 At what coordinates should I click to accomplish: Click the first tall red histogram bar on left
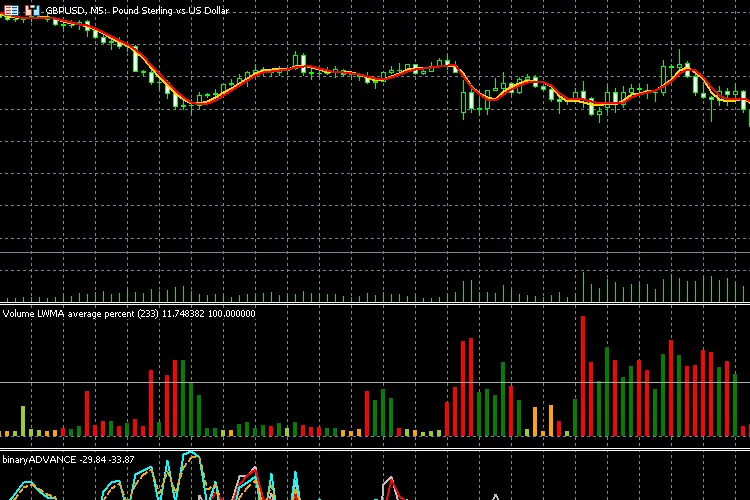pyautogui.click(x=87, y=413)
